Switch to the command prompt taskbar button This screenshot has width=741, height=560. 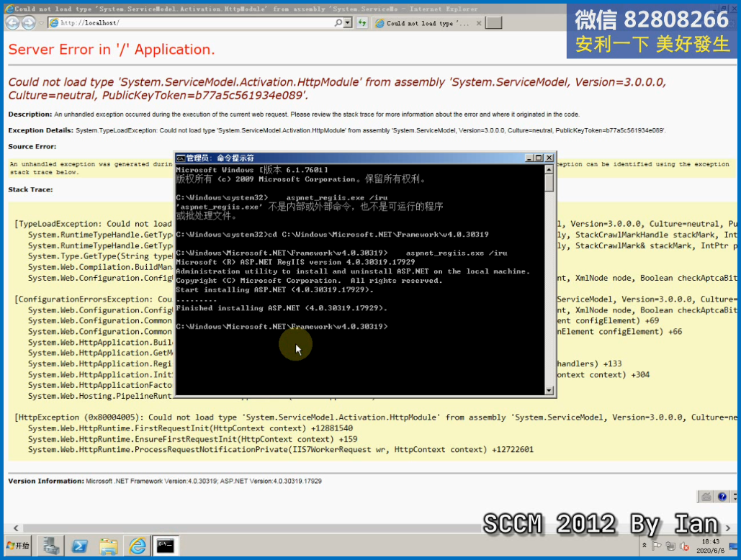(x=165, y=546)
